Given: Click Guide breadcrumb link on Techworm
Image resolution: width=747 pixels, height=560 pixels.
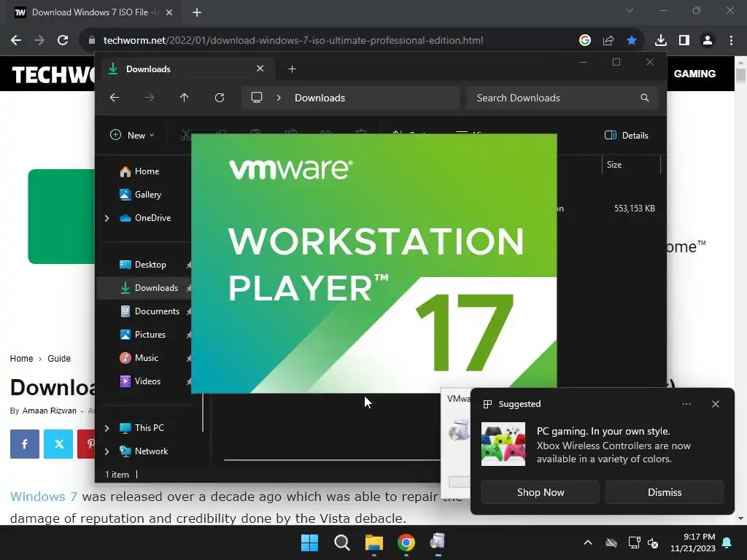Looking at the screenshot, I should 59,359.
